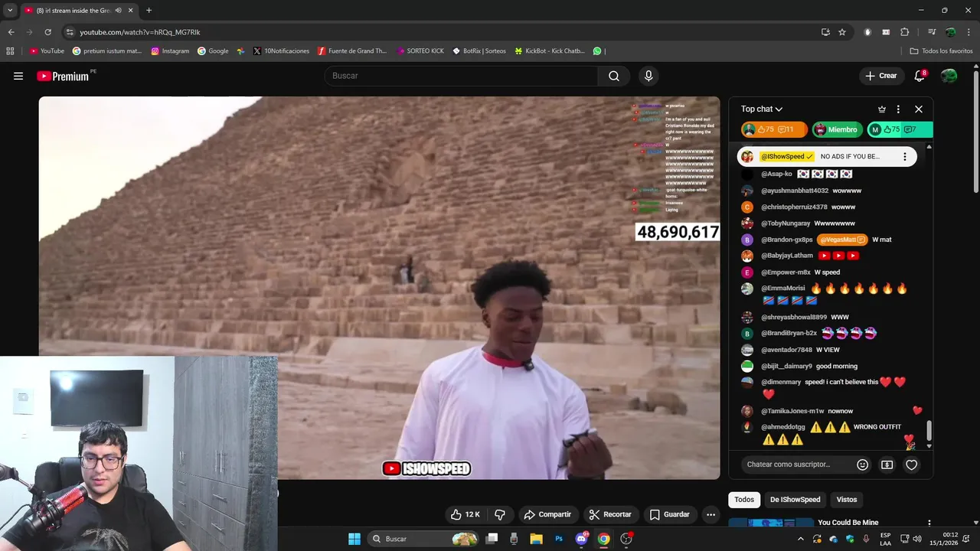Open the SORTEO KICK bookmark
This screenshot has width=980, height=551.
pos(420,51)
